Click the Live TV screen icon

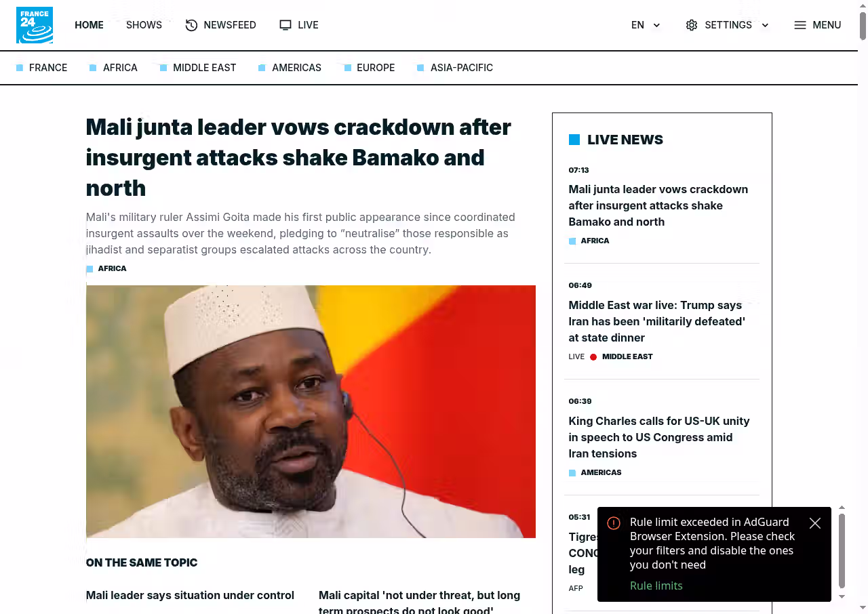(285, 25)
